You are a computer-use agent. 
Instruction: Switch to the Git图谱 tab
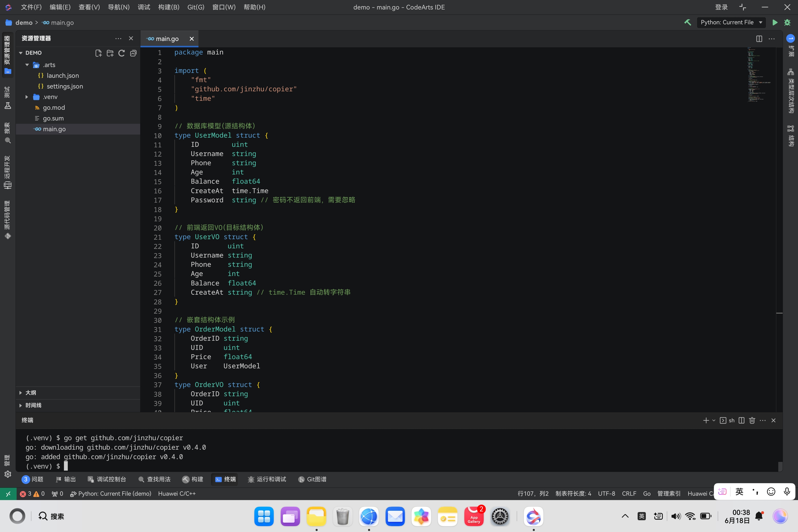pos(313,479)
